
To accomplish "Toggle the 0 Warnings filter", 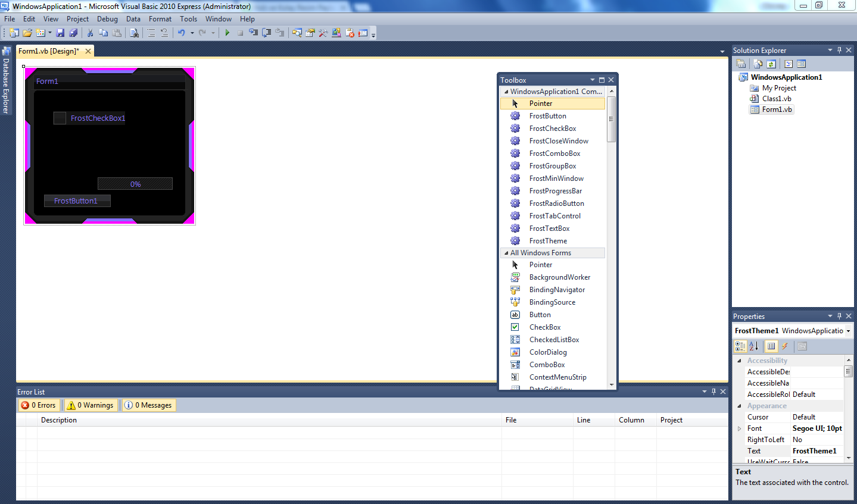I will click(x=91, y=405).
